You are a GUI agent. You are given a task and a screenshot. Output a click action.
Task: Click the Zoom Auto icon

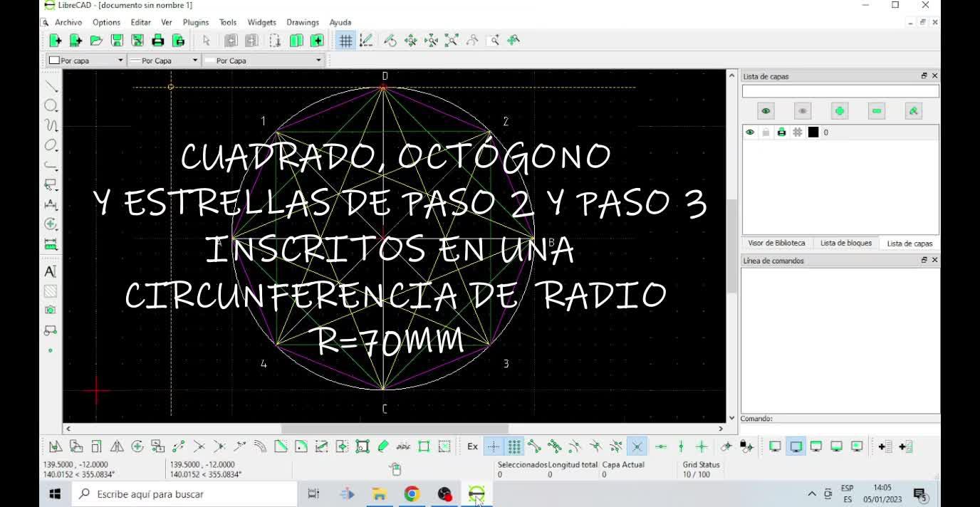click(x=452, y=41)
